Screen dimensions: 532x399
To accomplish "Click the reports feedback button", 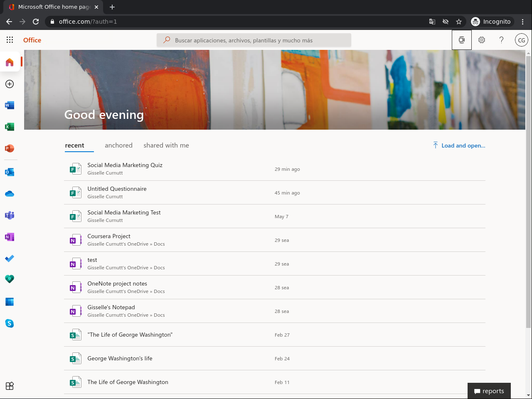I will click(489, 391).
